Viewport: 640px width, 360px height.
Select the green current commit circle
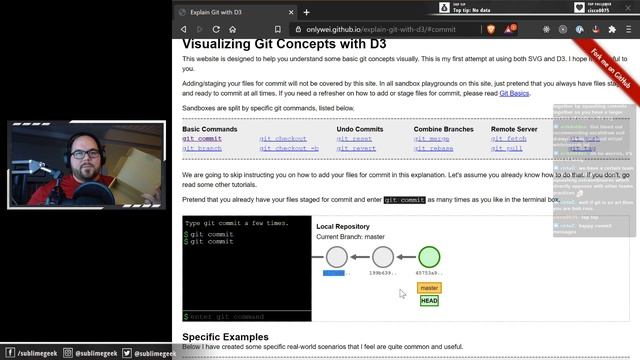429,257
